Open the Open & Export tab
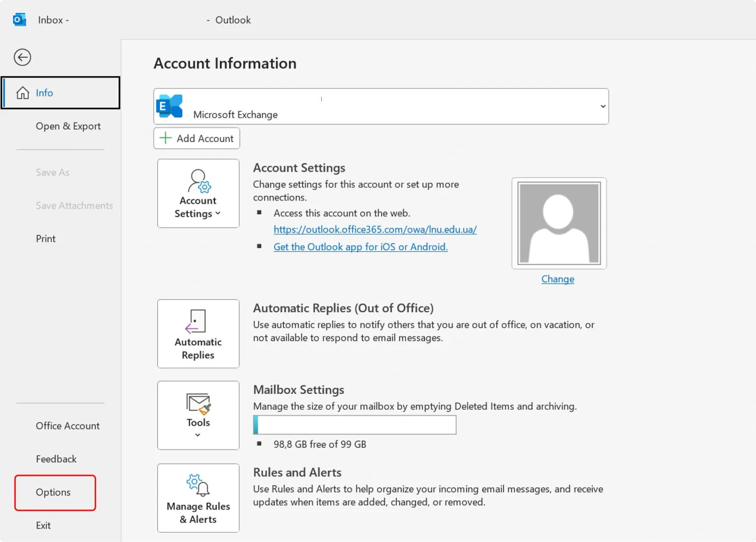 coord(68,126)
